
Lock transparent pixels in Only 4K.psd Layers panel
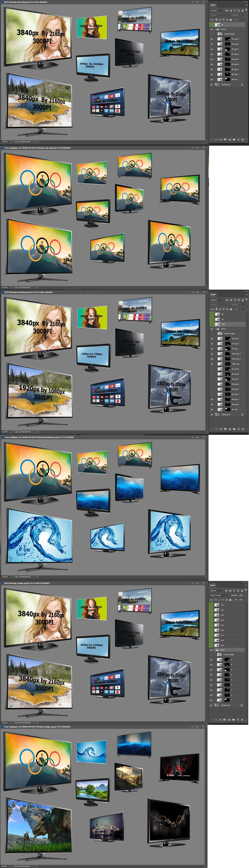pos(216,20)
